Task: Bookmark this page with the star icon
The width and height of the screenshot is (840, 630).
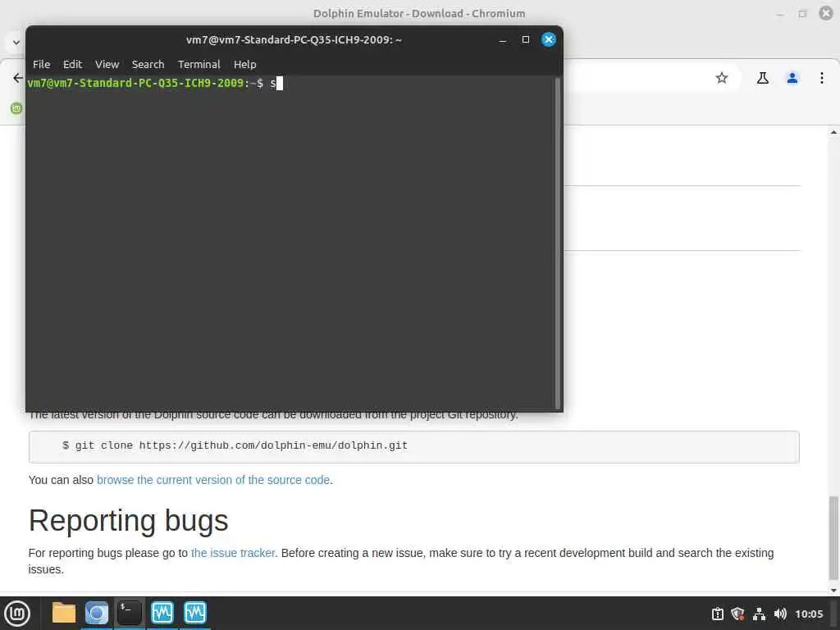Action: (722, 78)
